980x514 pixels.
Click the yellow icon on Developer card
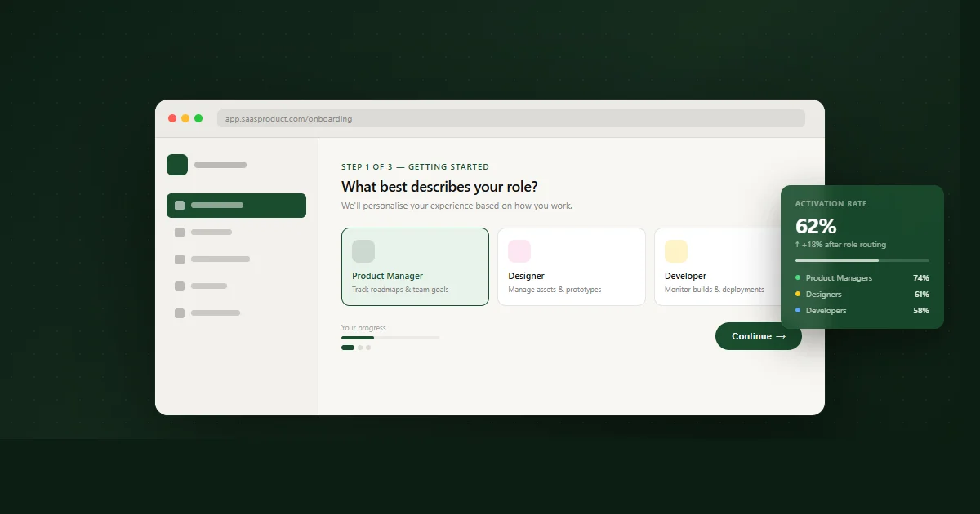pos(676,251)
